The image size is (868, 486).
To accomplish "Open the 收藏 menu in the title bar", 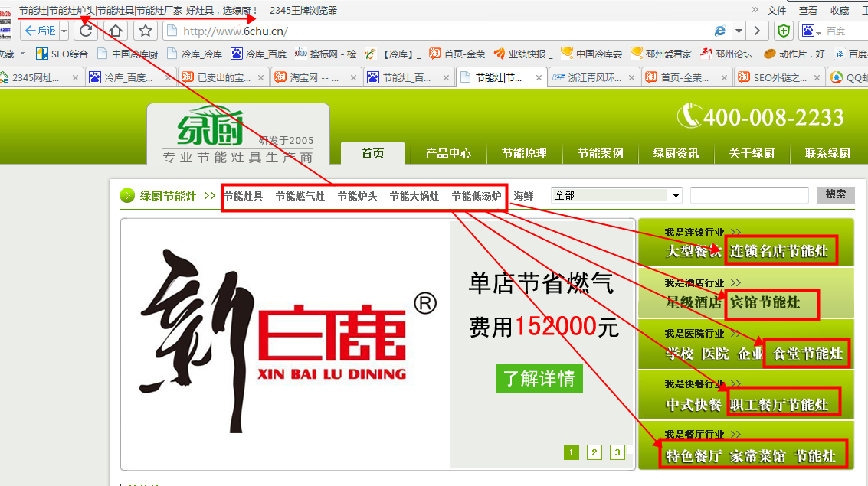I will click(839, 11).
